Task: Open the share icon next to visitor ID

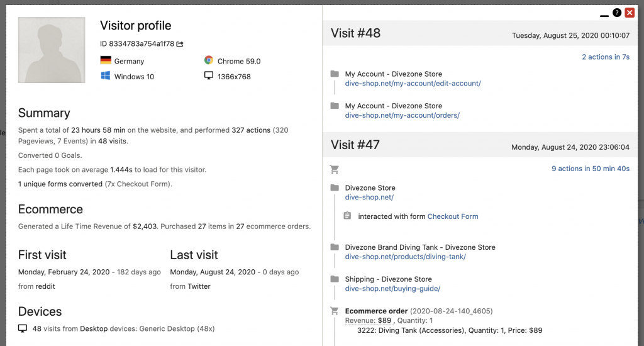Action: [x=180, y=44]
